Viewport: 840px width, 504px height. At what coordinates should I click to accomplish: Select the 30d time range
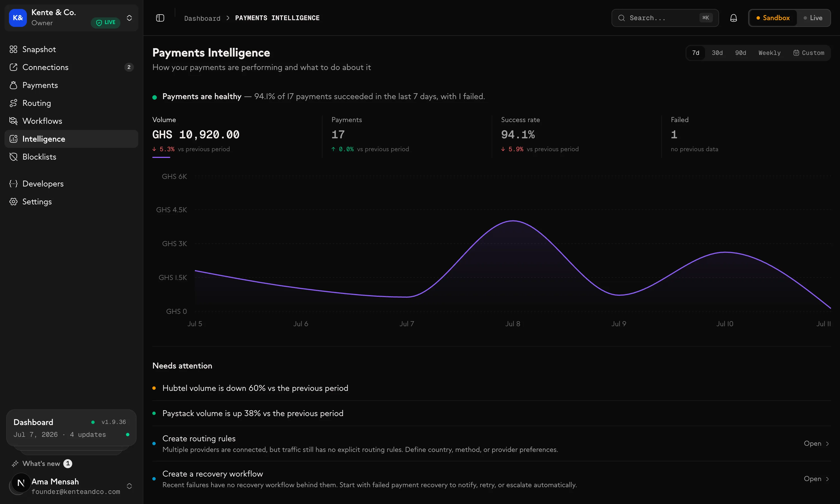tap(717, 53)
